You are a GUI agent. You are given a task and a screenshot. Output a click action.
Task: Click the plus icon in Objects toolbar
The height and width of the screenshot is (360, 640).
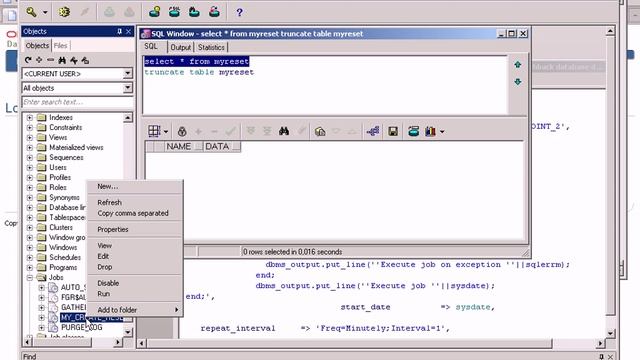(39, 60)
